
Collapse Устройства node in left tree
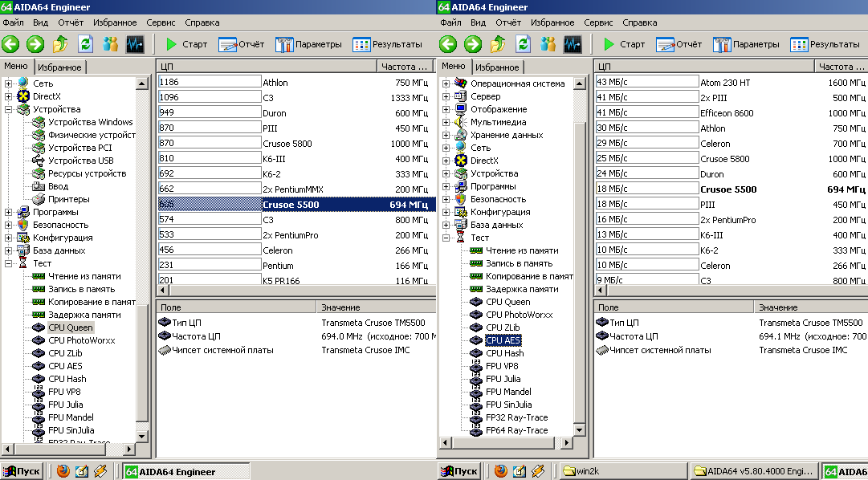tap(8, 109)
